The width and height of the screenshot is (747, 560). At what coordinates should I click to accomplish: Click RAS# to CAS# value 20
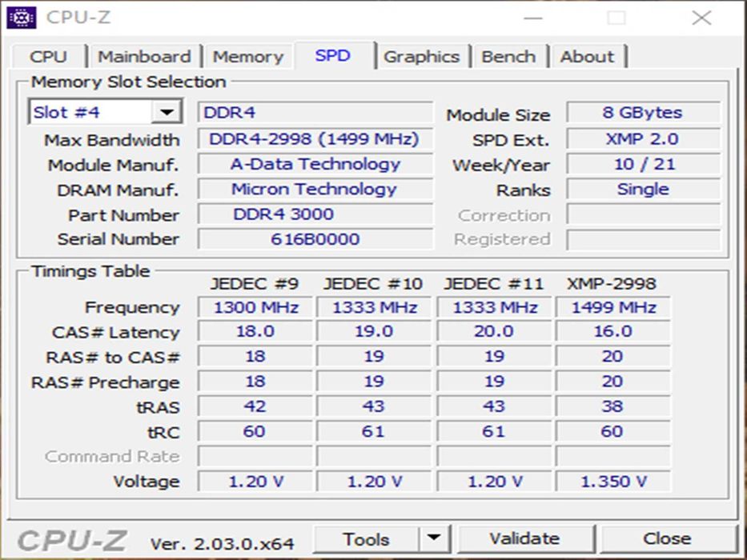click(x=613, y=357)
